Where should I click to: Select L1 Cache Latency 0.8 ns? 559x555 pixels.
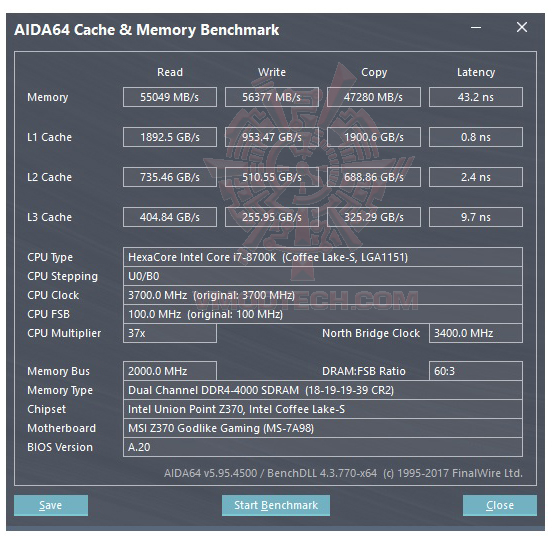[x=476, y=137]
